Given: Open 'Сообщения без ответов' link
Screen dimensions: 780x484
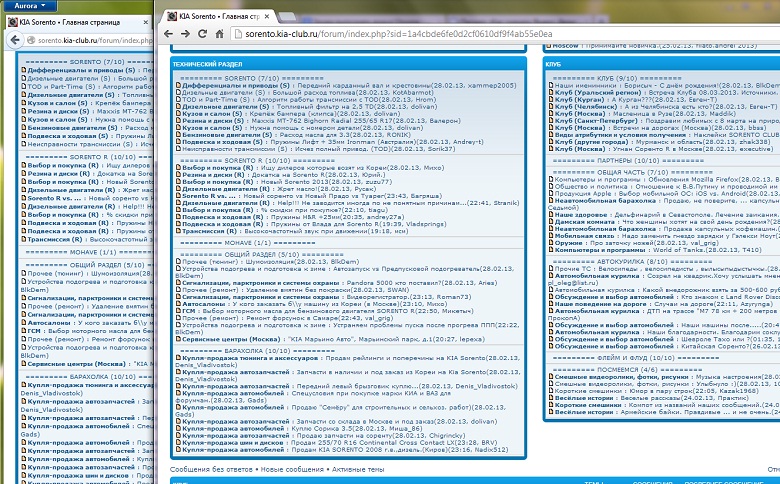Looking at the screenshot, I should click(212, 468).
